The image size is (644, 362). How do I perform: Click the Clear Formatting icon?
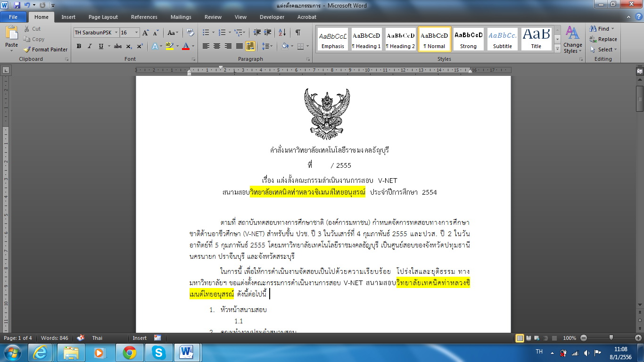(190, 33)
